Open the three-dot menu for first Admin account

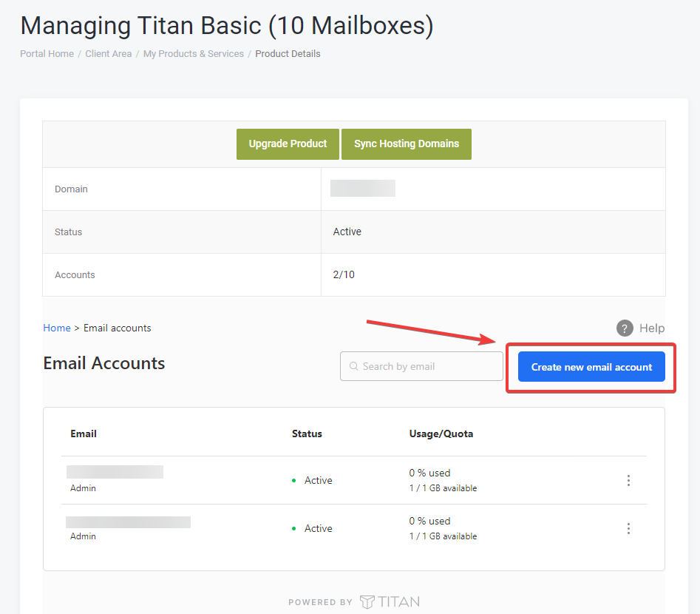628,480
